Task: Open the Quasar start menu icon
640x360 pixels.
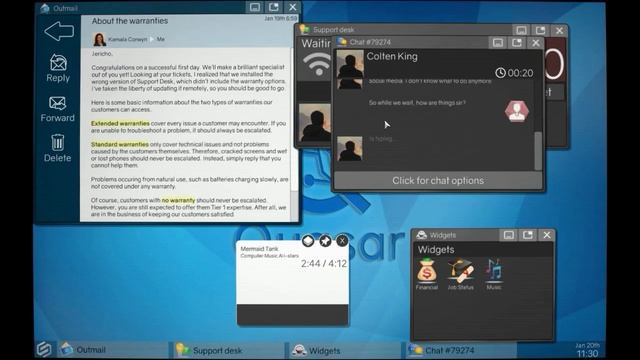Action: 44,349
